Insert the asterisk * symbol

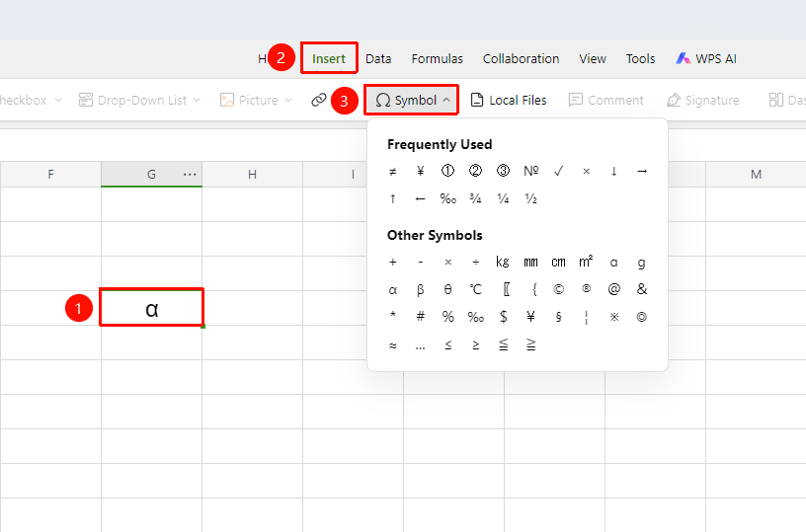pyautogui.click(x=393, y=314)
